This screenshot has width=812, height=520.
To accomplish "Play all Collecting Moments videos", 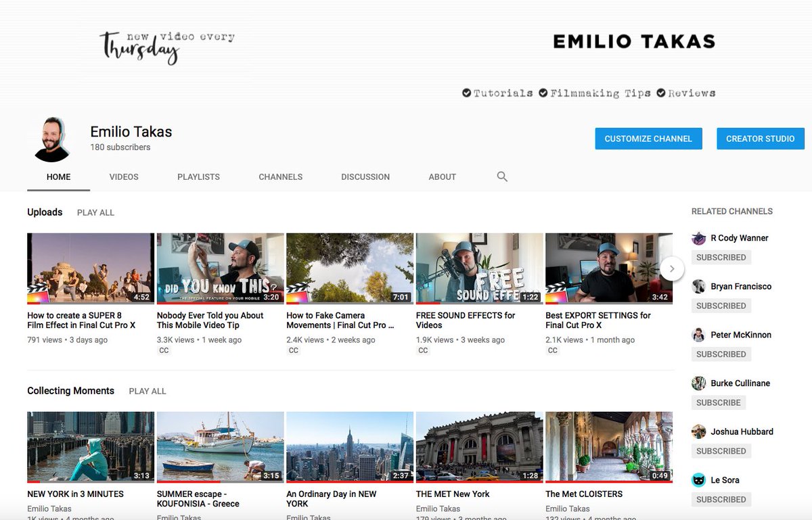I will coord(148,392).
